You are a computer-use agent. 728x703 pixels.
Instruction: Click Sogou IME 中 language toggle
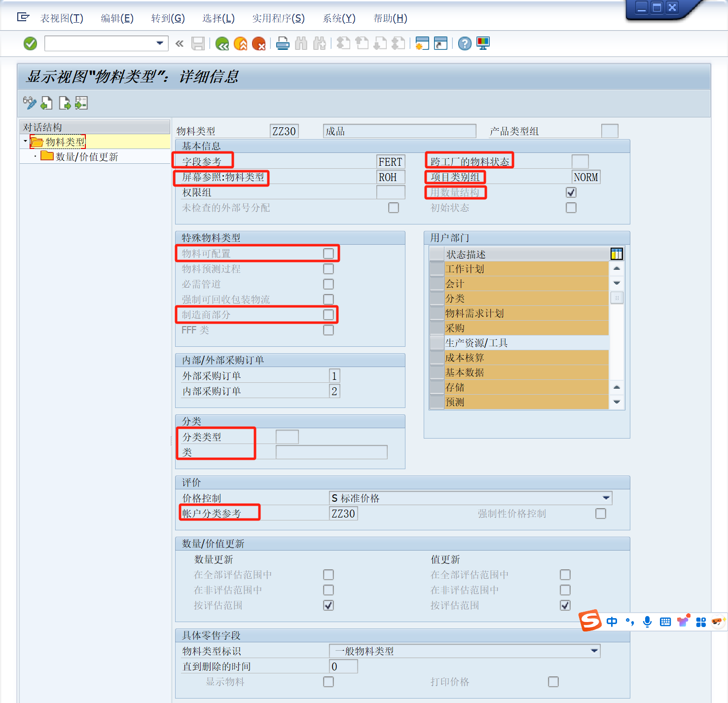point(612,622)
